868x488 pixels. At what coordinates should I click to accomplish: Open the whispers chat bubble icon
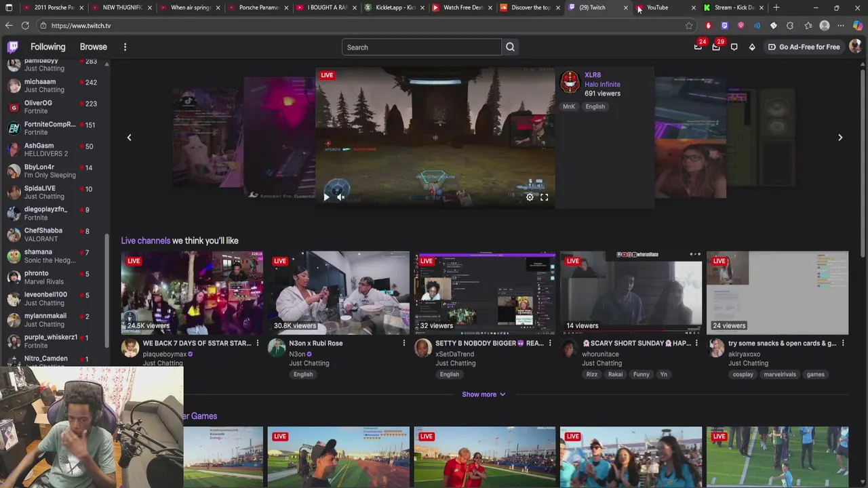click(x=734, y=47)
